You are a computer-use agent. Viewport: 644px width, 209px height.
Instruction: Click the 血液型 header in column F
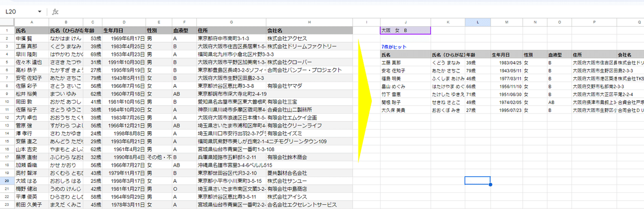click(184, 31)
